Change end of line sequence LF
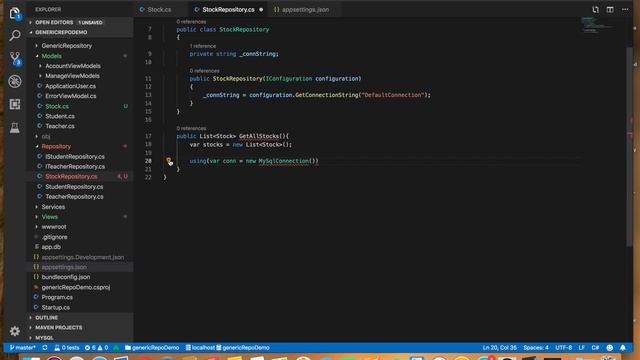This screenshot has height=360, width=640. coord(582,348)
